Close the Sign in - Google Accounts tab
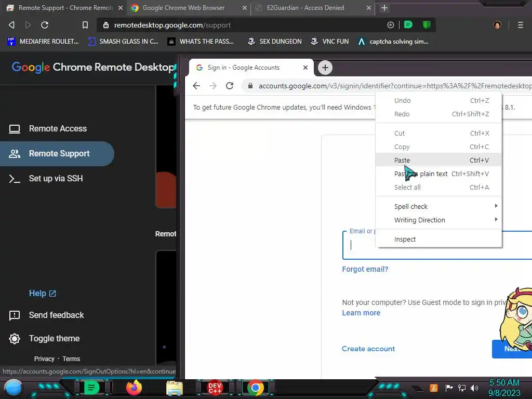Viewport: 532px width, 399px height. point(305,68)
